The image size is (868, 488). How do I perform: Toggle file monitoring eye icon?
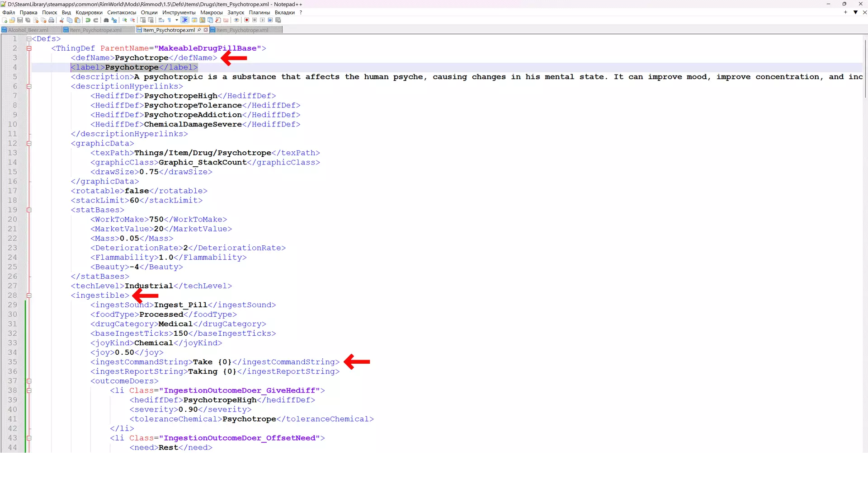pos(236,20)
